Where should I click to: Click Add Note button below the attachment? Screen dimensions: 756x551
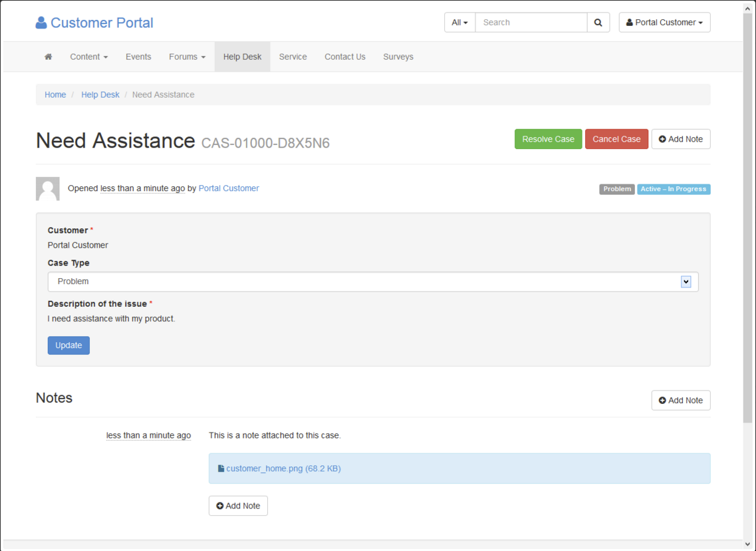238,506
